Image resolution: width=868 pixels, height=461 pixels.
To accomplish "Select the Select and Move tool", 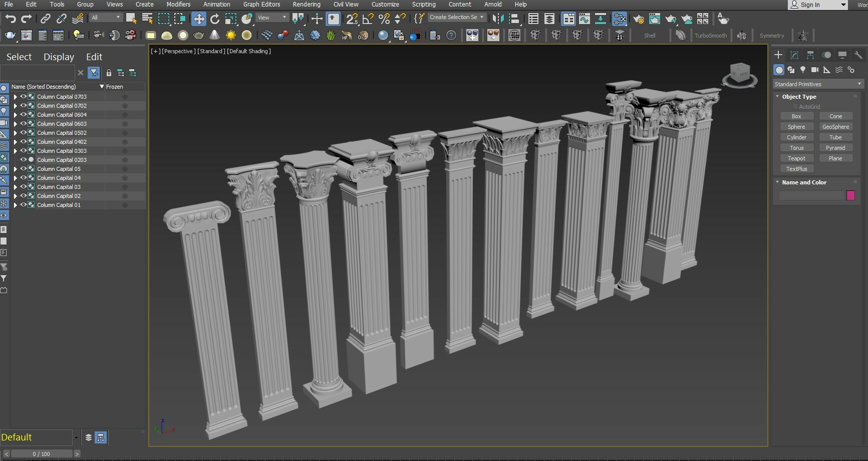I will pos(199,19).
